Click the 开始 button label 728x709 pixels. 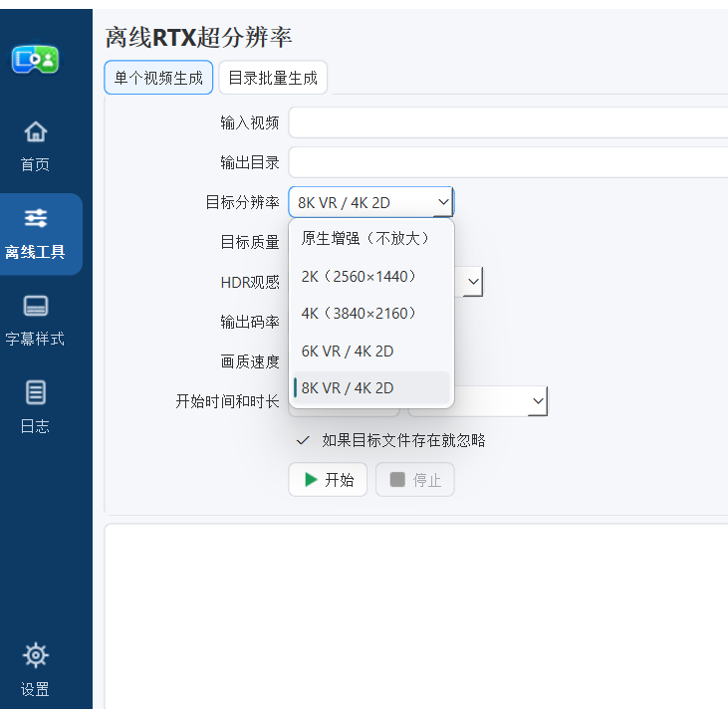pyautogui.click(x=340, y=480)
